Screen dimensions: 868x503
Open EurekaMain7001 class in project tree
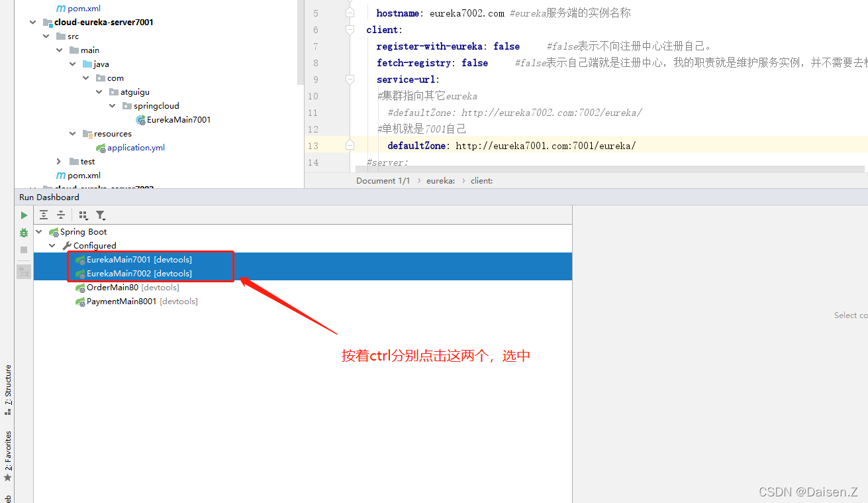(179, 120)
